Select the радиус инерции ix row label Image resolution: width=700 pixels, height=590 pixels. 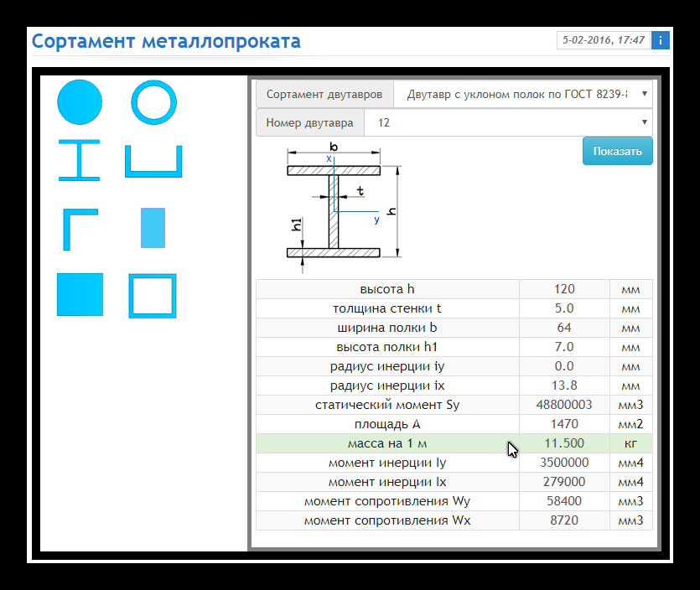coord(387,386)
